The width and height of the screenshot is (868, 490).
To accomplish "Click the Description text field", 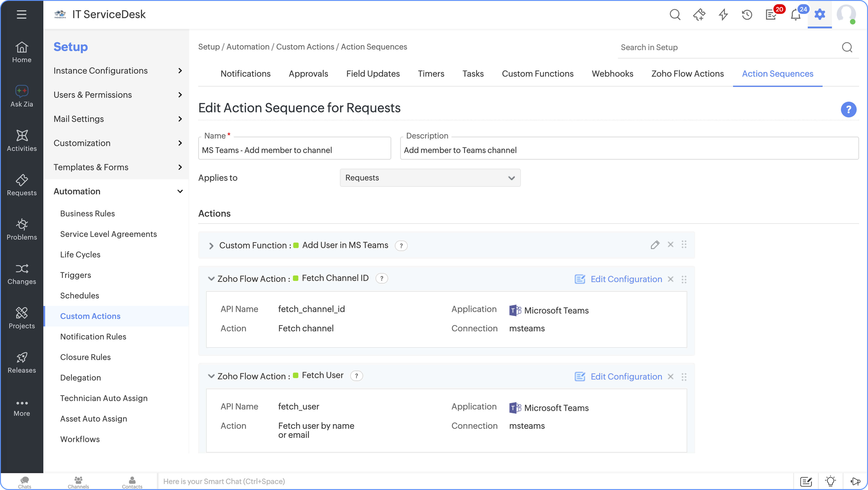I will pos(629,150).
